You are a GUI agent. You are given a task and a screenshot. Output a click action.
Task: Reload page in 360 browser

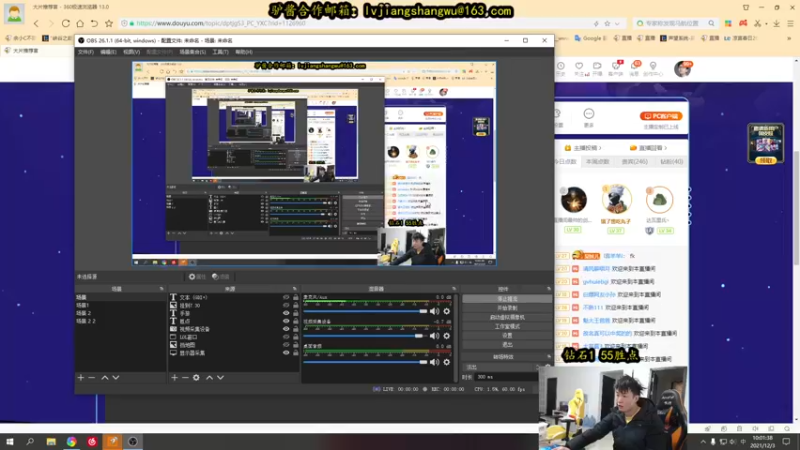click(66, 23)
